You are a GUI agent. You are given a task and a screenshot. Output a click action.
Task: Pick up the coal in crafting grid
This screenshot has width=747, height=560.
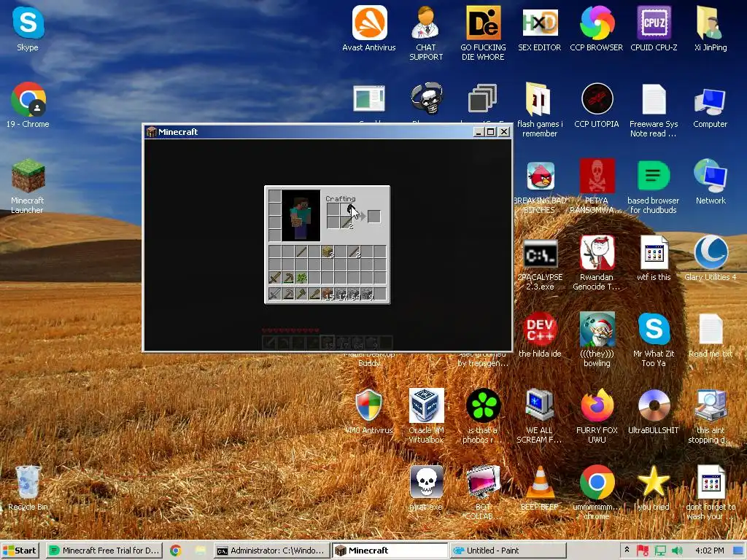[347, 209]
